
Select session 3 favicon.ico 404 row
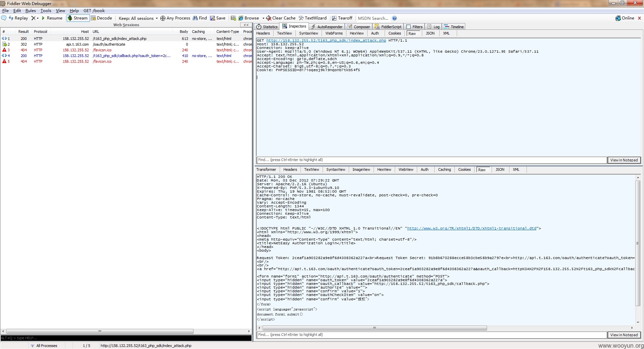coord(126,50)
